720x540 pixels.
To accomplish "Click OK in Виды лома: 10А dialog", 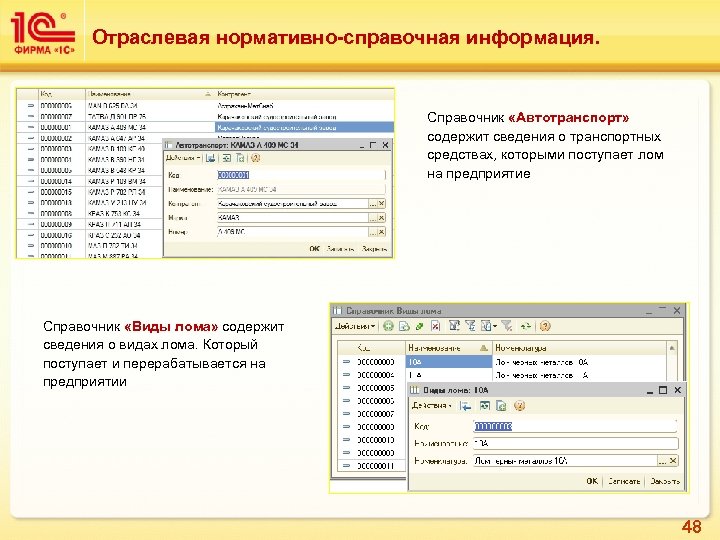I will [592, 481].
